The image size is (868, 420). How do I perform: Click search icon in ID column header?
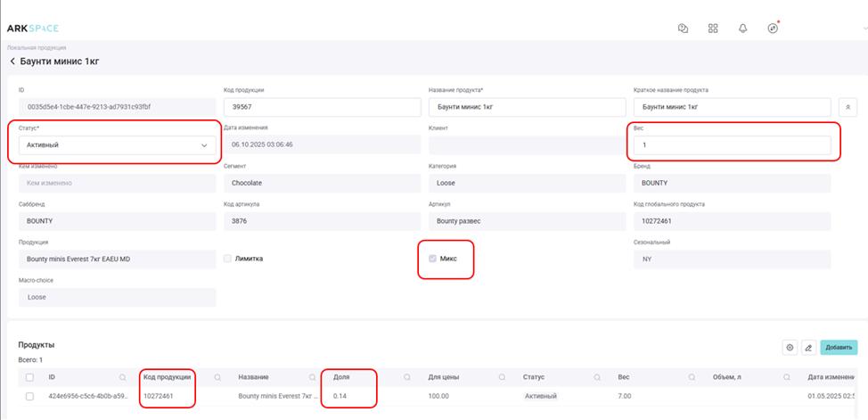click(x=122, y=377)
